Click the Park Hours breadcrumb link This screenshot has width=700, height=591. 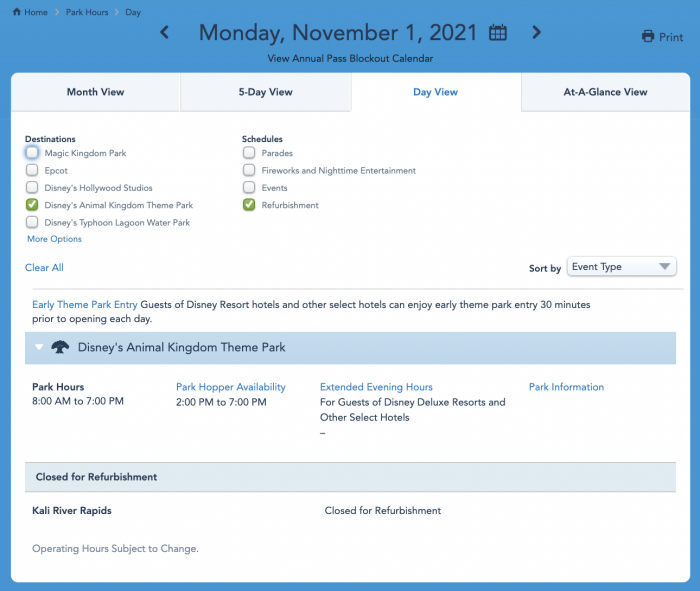tap(87, 12)
